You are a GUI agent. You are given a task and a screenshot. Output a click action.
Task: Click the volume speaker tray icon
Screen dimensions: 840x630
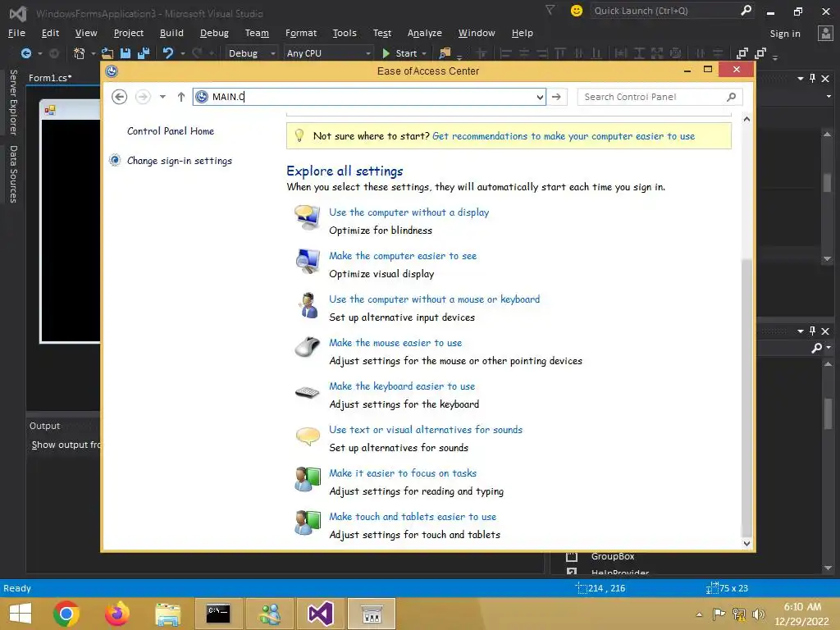(x=758, y=614)
